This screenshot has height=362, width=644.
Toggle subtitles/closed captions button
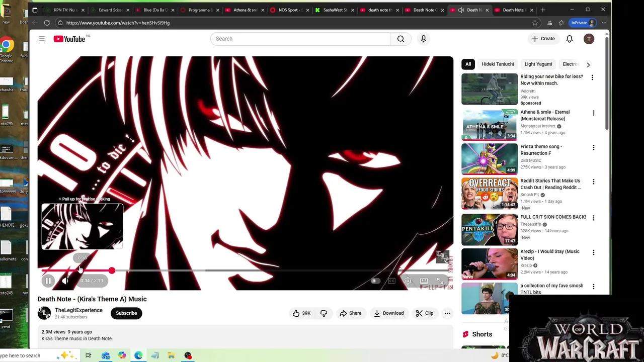coord(392,281)
